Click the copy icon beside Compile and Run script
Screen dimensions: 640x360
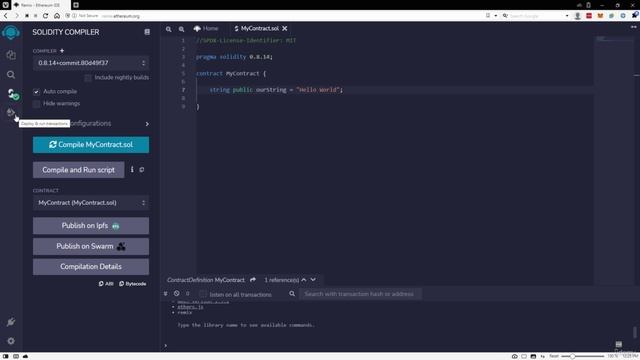(x=142, y=169)
